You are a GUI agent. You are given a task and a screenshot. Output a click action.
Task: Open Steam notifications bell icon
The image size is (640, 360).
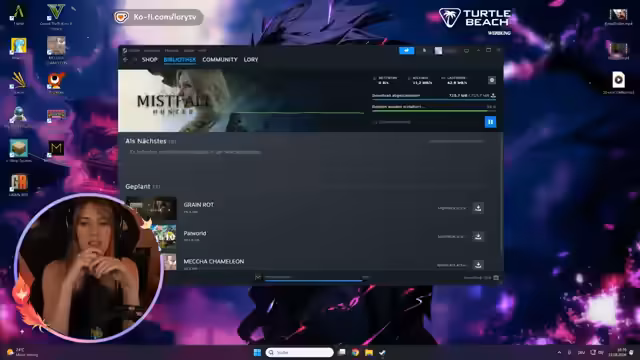click(424, 51)
